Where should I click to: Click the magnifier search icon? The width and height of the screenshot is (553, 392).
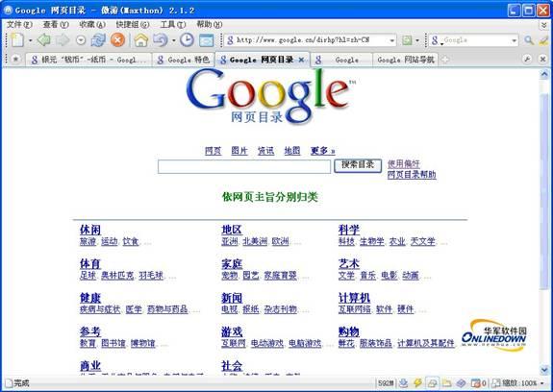point(528,40)
